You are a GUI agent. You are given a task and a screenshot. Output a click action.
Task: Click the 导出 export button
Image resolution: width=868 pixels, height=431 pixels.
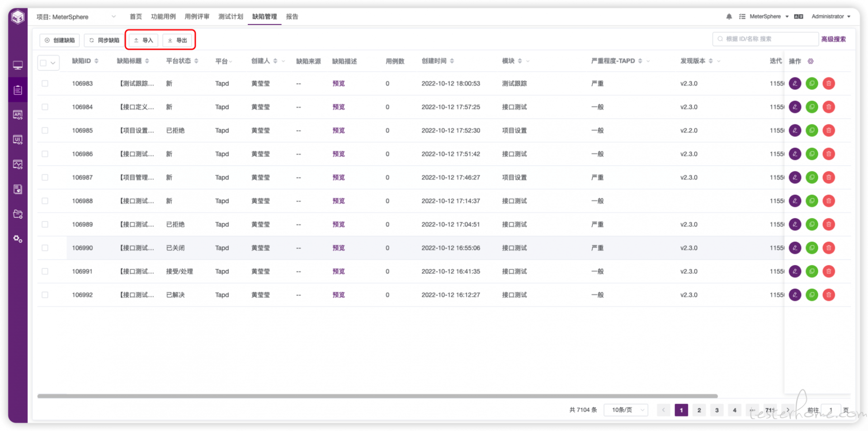(x=178, y=40)
